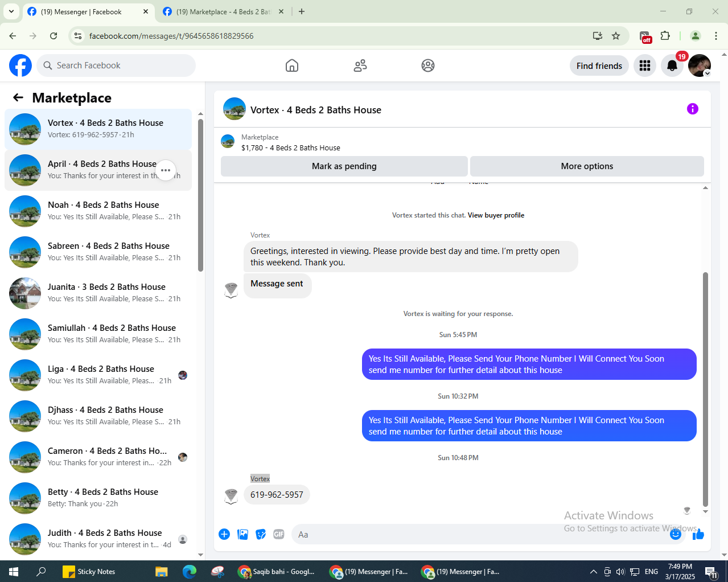
Task: Choose a sticker icon
Action: [261, 534]
